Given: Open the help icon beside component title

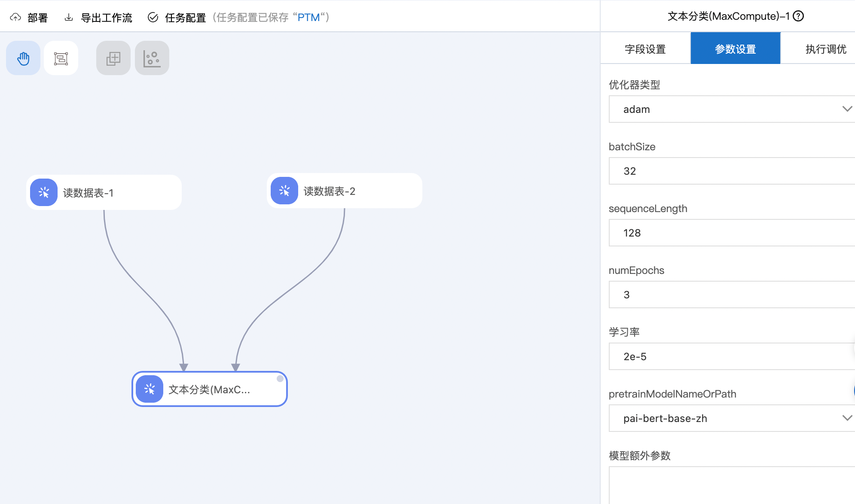Looking at the screenshot, I should point(798,16).
